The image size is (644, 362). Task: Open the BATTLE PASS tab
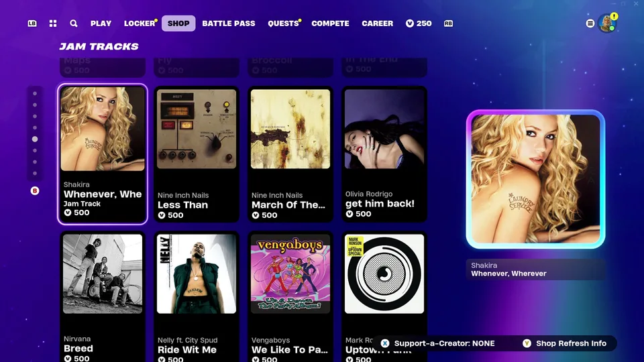(229, 23)
